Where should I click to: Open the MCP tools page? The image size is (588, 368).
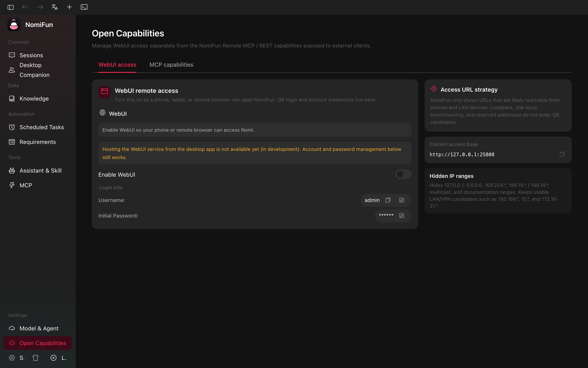(38, 185)
